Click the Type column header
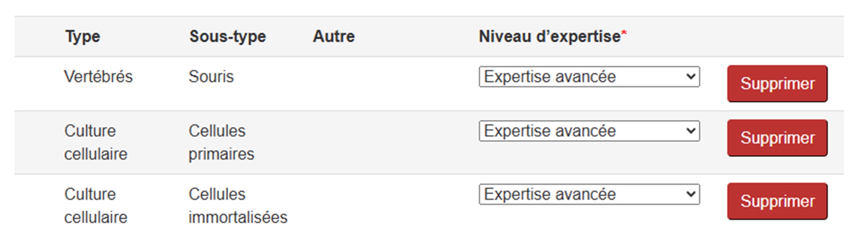Screen dimensions: 868x242 click(83, 36)
